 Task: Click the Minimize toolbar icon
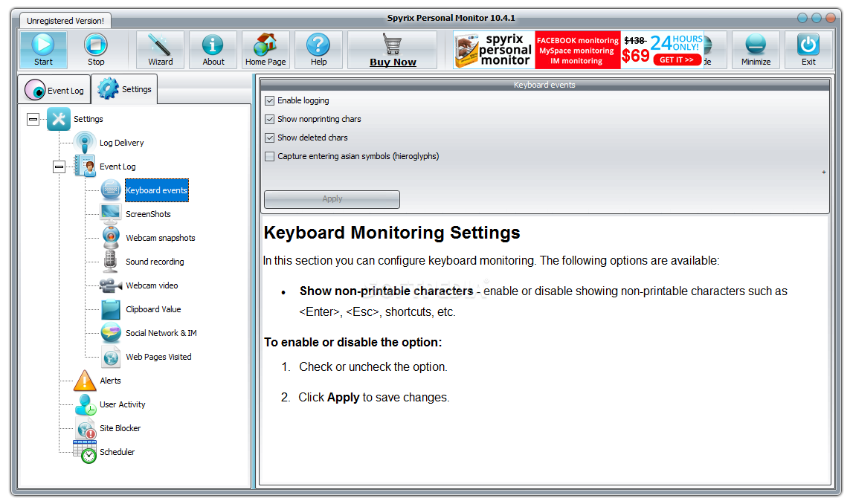click(x=756, y=45)
